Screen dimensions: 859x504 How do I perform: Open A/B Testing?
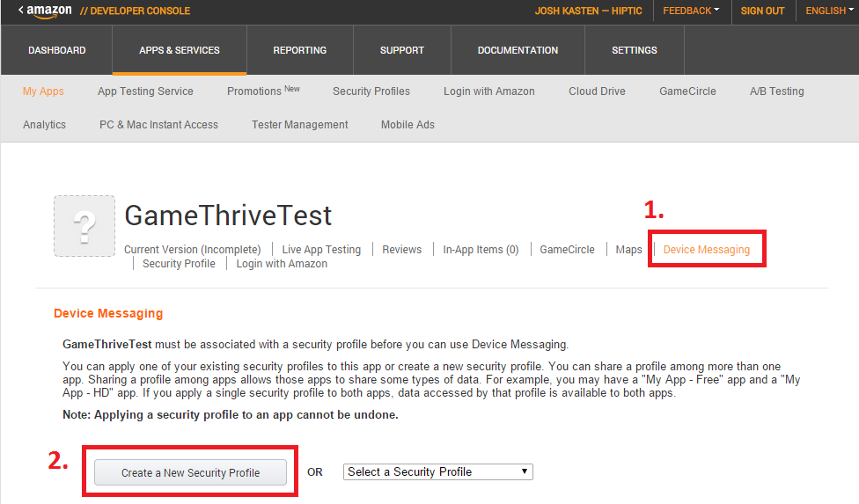(x=777, y=91)
